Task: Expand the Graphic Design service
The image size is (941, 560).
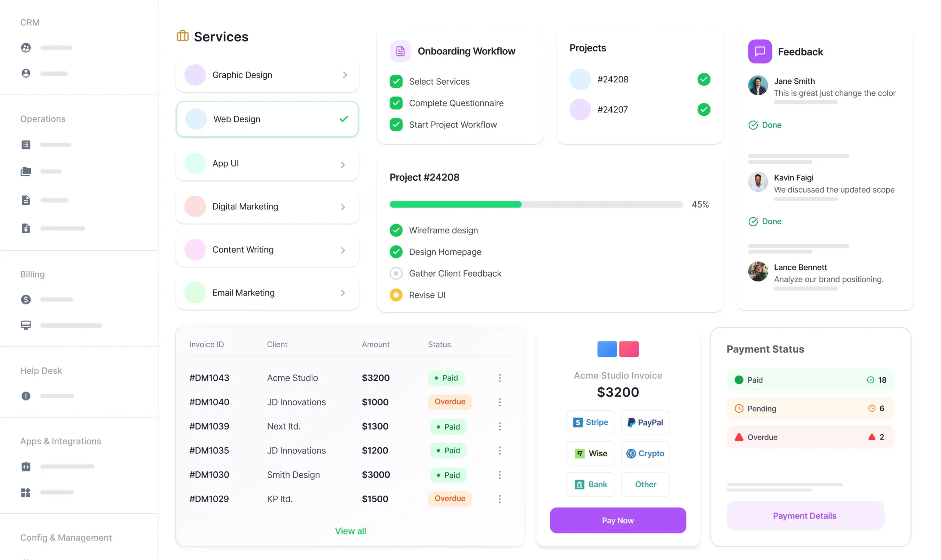Action: click(345, 75)
